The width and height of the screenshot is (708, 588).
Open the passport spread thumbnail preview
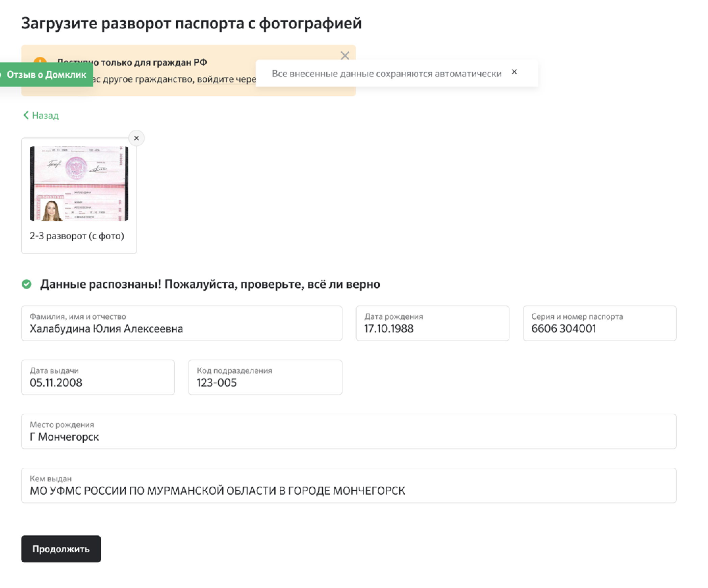tap(79, 183)
